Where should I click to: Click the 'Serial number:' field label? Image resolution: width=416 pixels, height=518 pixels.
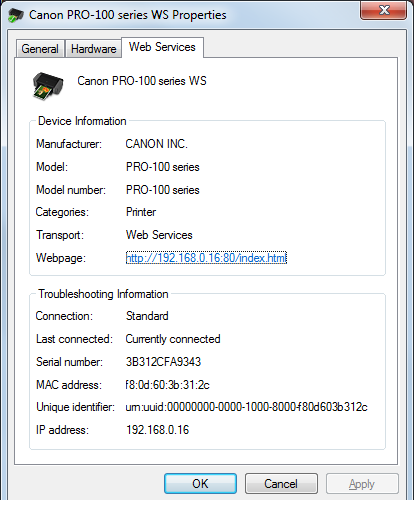tap(69, 362)
